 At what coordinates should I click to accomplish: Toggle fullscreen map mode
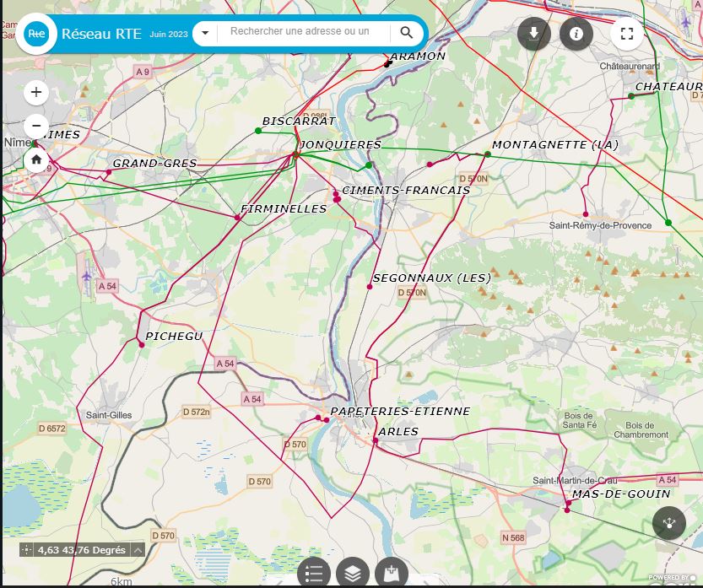click(x=626, y=34)
